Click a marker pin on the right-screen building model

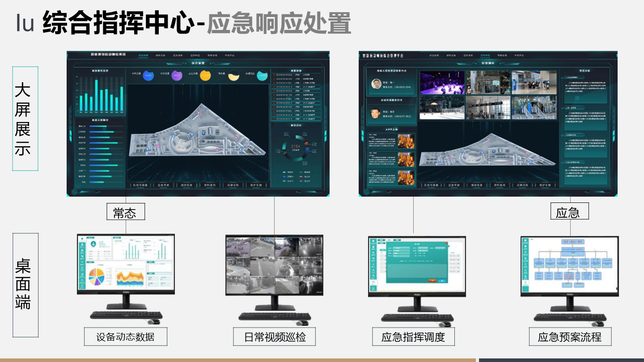tap(489, 139)
